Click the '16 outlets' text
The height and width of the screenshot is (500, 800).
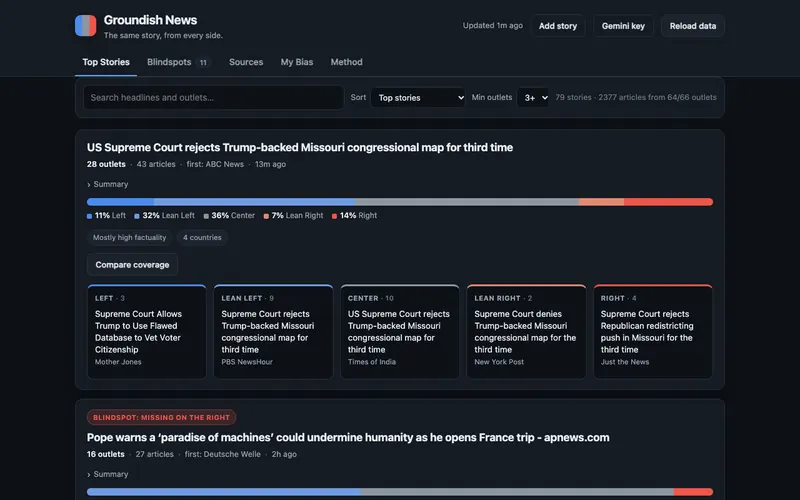click(x=106, y=454)
